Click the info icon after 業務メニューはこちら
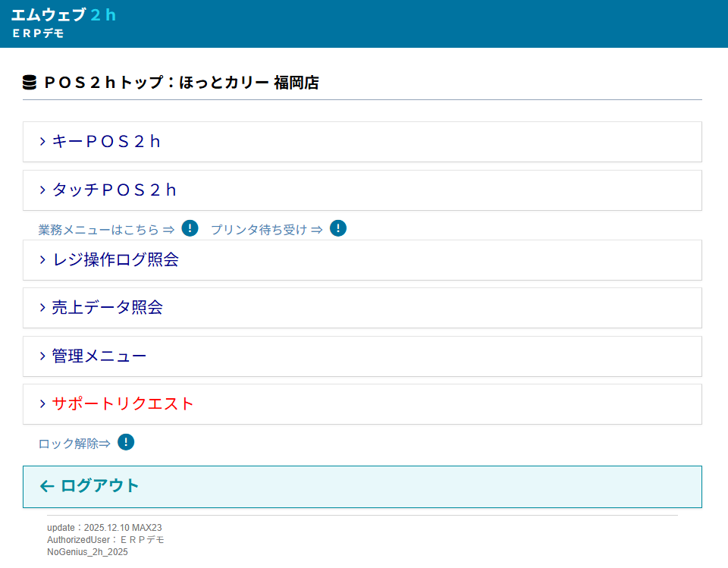Screen dimensions: 728x568 [x=190, y=228]
